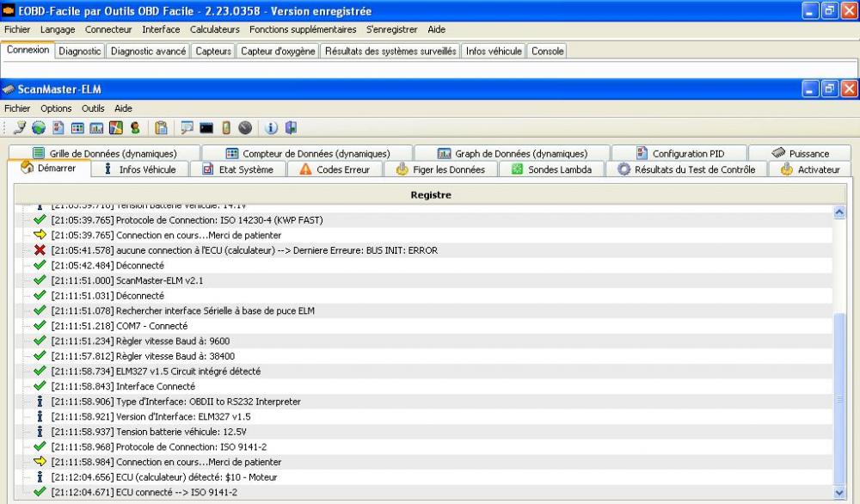Select Etat Système tab
This screenshot has width=860, height=504.
click(238, 169)
